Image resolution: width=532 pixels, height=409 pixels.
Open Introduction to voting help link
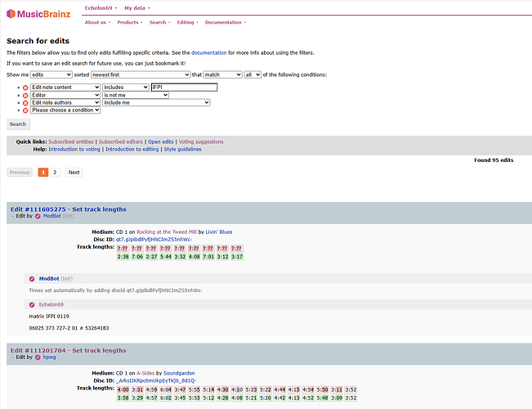pyautogui.click(x=74, y=150)
